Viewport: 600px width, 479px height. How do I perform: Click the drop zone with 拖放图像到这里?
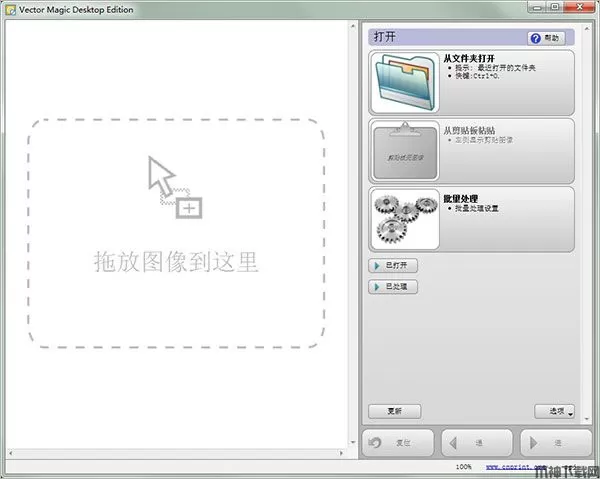coord(176,233)
